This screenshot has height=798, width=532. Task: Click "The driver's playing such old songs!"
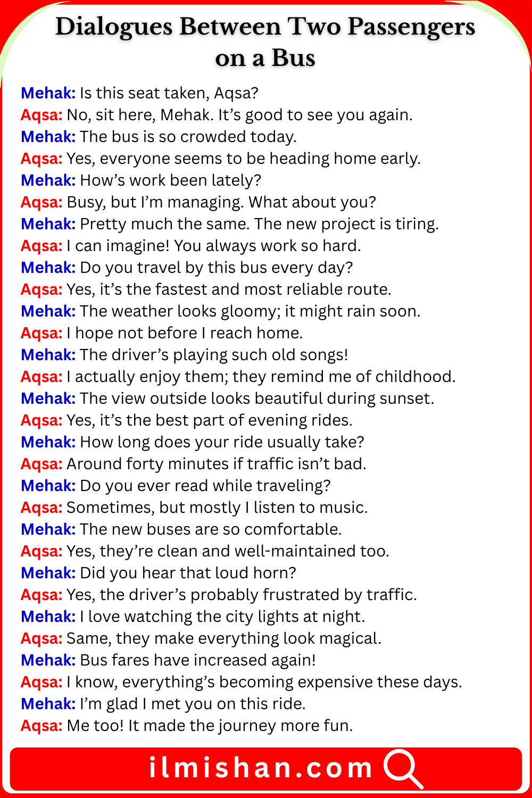click(214, 355)
